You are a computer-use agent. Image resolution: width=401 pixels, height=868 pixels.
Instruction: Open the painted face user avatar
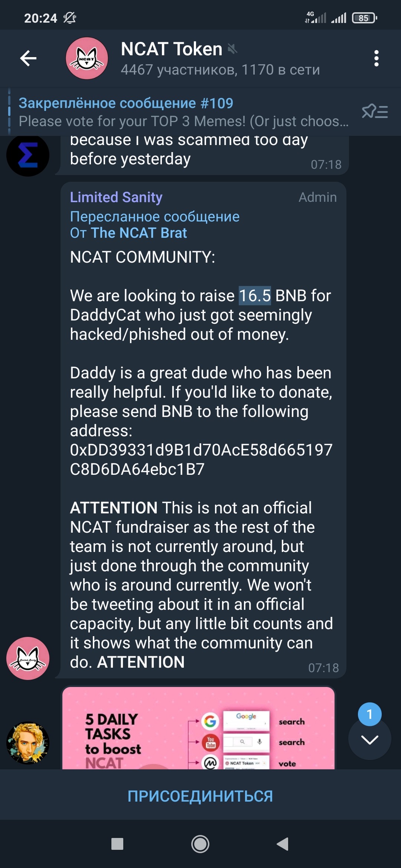coord(28,743)
